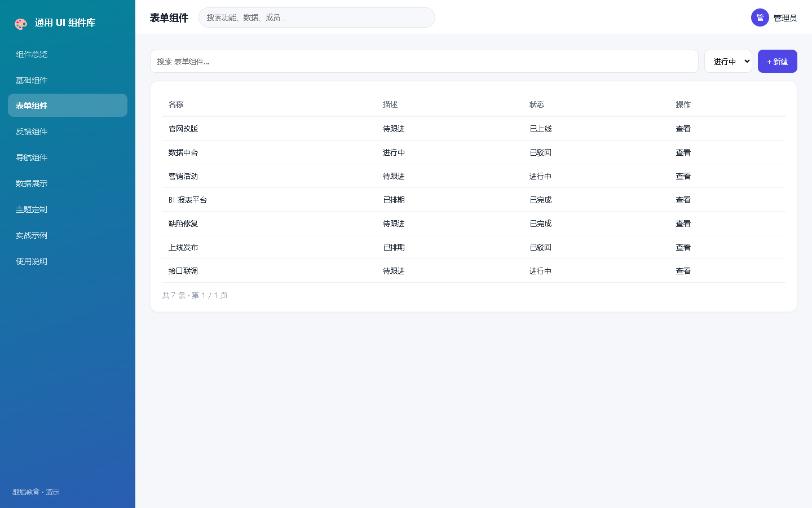
Task: Focus the global 搜索功能、数据、成员 search box
Action: click(x=317, y=17)
